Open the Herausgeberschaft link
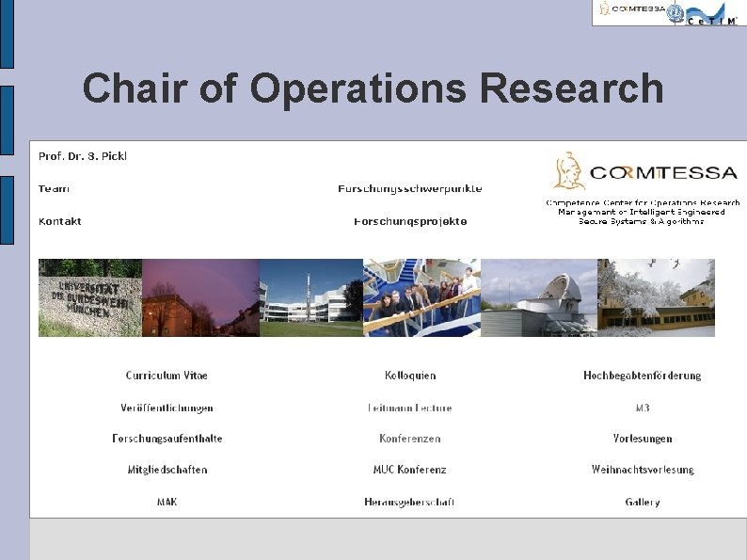747x560 pixels. pyautogui.click(x=409, y=502)
